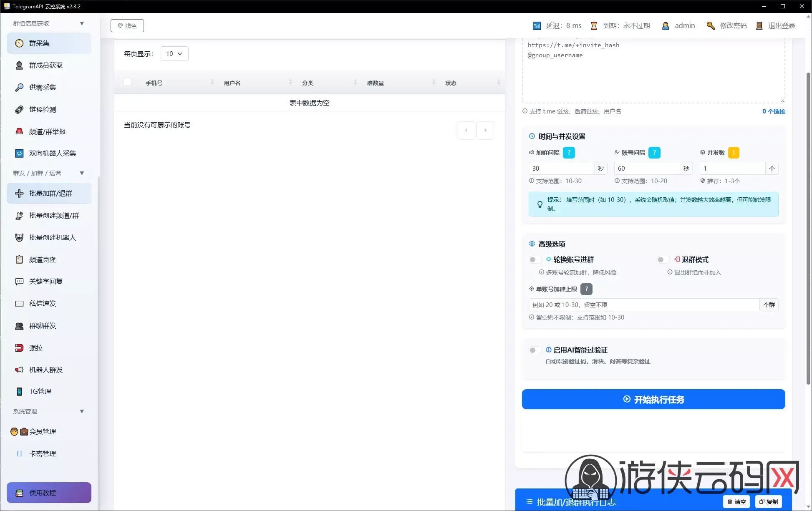This screenshot has width=812, height=511.
Task: Sort the table by 用户名
Action: [290, 82]
